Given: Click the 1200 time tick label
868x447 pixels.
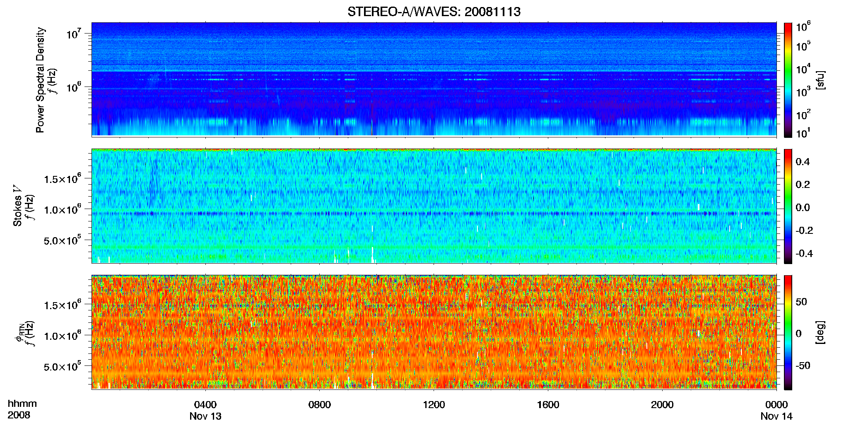Looking at the screenshot, I should click(434, 404).
